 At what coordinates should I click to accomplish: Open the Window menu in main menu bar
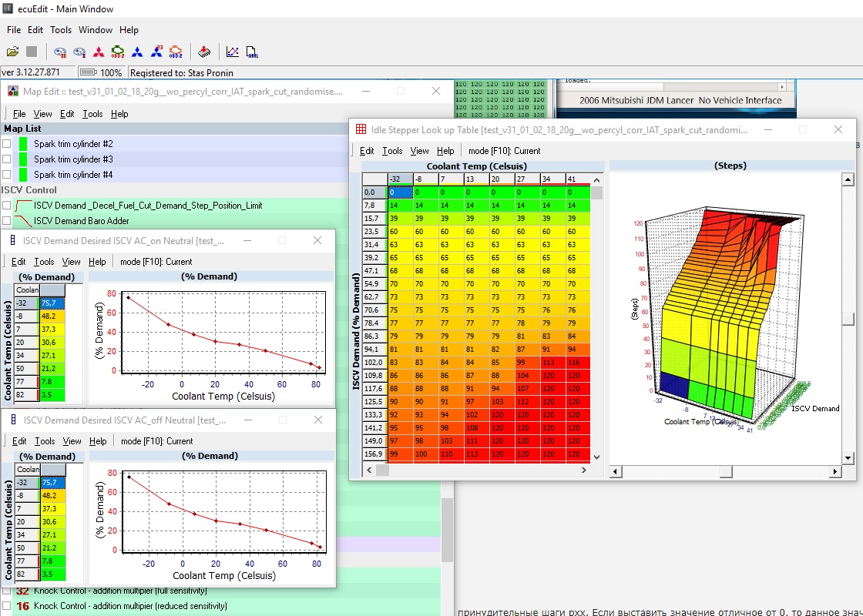pos(96,30)
